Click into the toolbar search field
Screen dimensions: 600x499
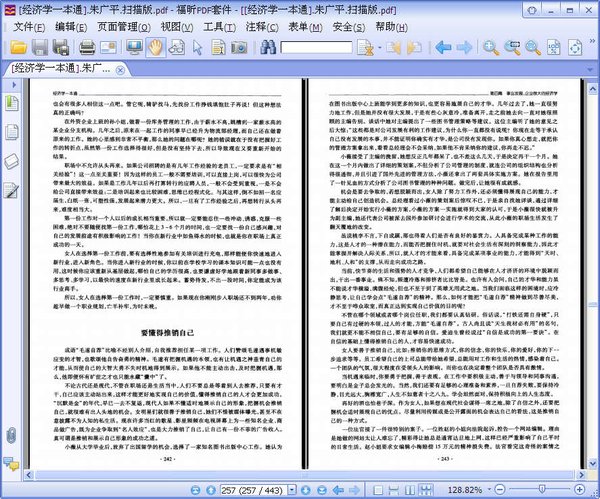coord(316,47)
